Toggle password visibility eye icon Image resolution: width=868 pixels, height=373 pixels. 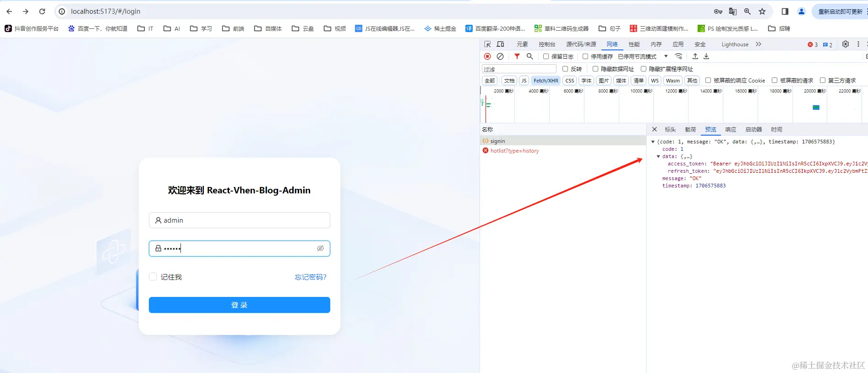(x=320, y=248)
